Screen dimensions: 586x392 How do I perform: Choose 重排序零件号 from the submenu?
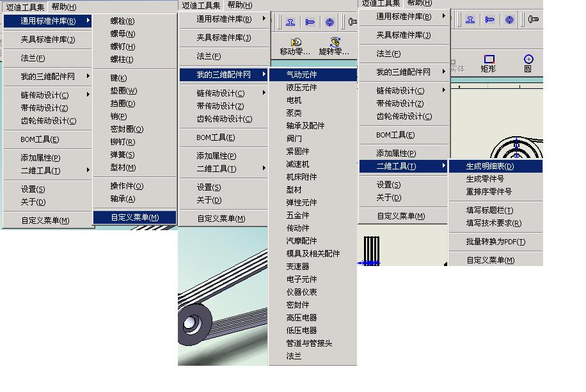point(489,191)
